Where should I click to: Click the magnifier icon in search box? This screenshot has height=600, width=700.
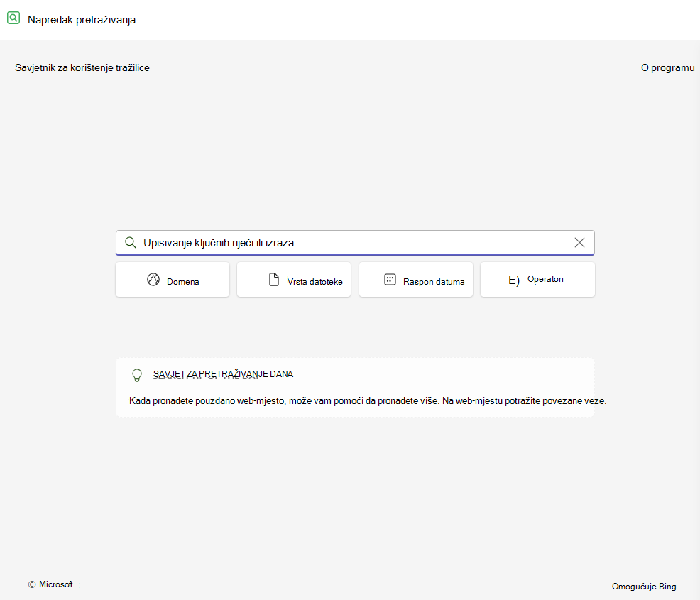(x=131, y=242)
